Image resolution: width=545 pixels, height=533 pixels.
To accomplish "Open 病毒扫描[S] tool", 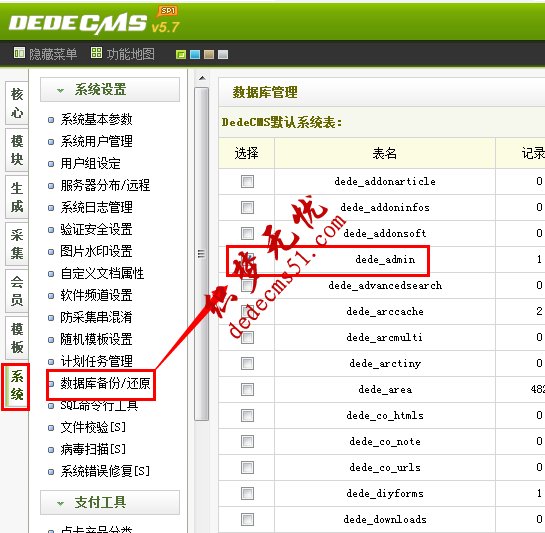I will (93, 449).
